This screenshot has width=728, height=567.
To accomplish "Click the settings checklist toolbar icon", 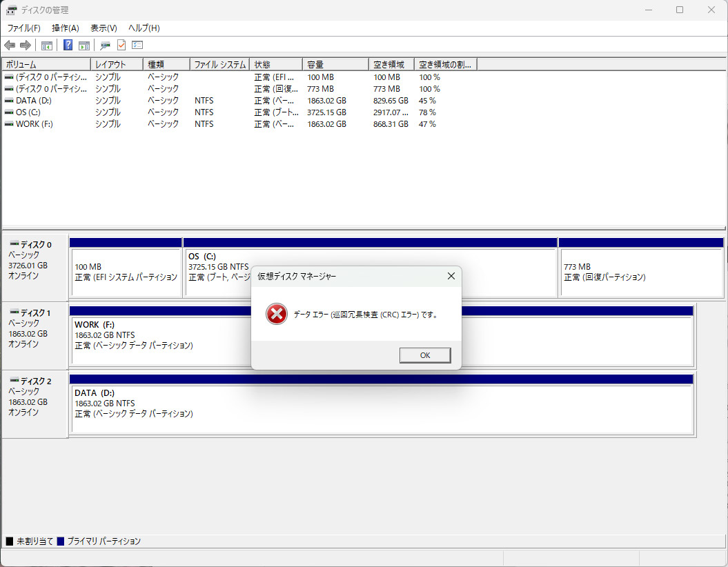I will 137,45.
